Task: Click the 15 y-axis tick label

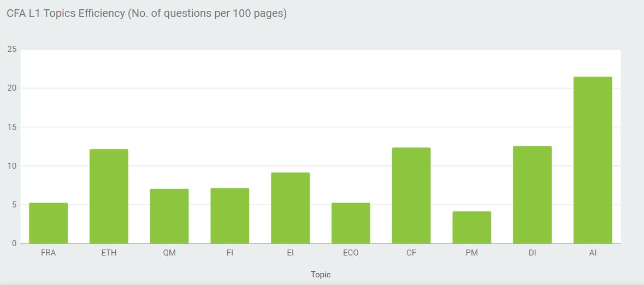Action: [11, 127]
